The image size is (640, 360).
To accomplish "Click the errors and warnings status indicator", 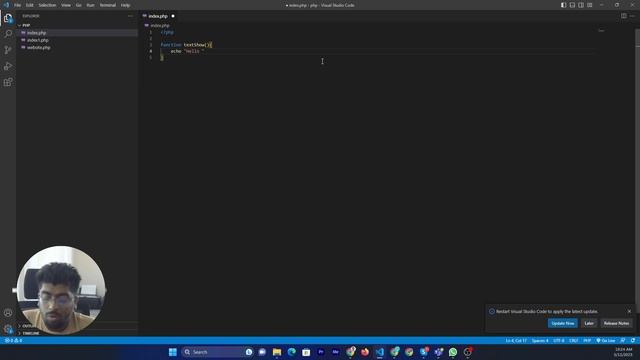I will [13, 340].
